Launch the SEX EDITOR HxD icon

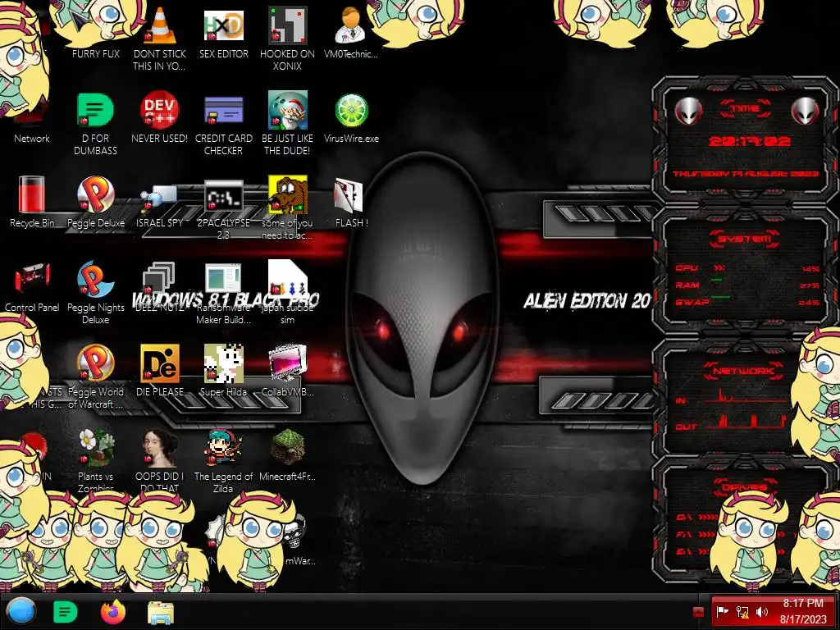(x=223, y=27)
